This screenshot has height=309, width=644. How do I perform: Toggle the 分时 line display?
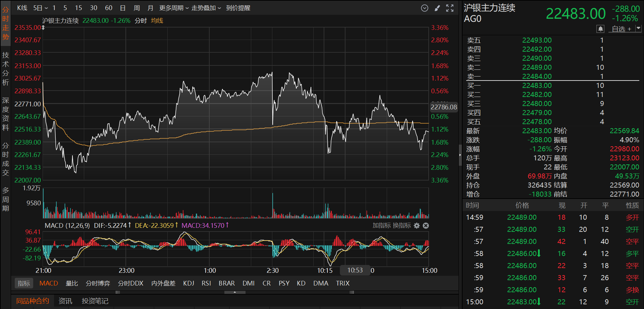pos(141,21)
